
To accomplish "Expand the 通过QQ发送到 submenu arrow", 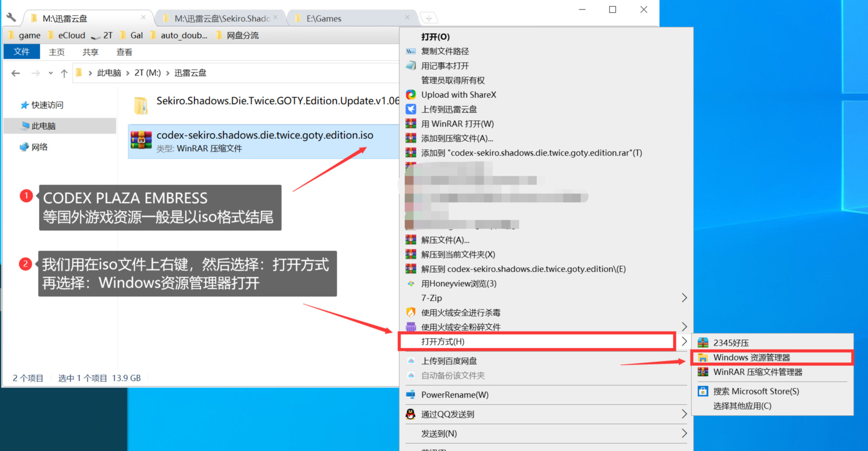I will (x=684, y=414).
